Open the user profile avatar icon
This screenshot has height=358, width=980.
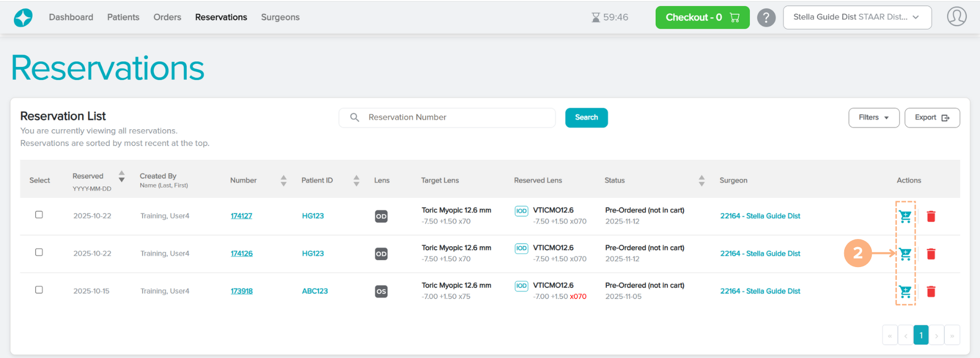point(957,17)
